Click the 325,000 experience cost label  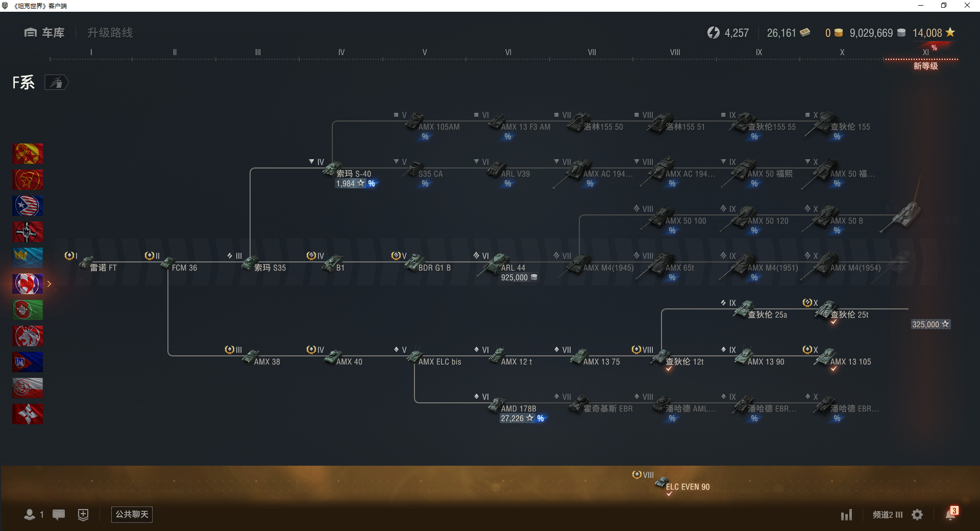pos(930,324)
